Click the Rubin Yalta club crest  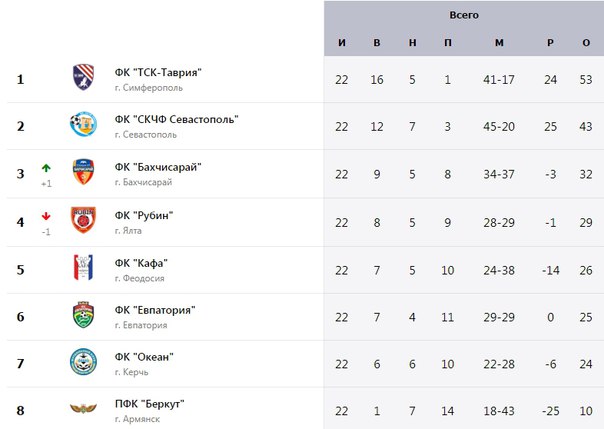(83, 220)
